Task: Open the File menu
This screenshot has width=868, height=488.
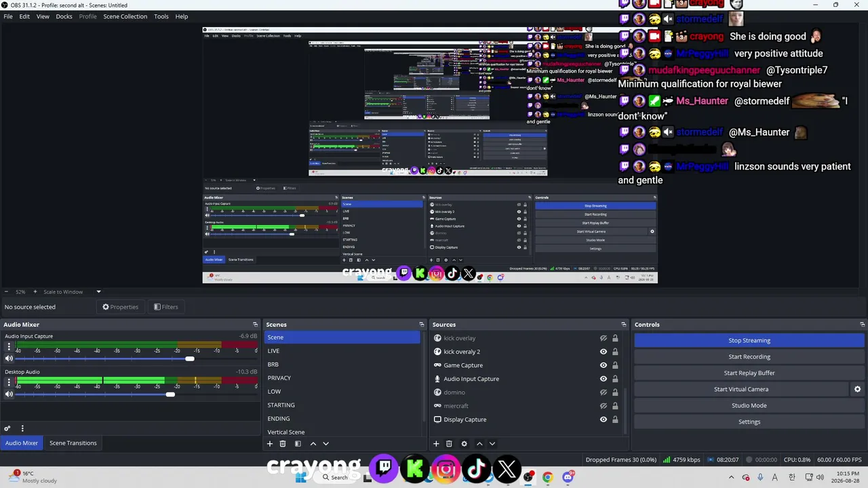Action: point(8,16)
